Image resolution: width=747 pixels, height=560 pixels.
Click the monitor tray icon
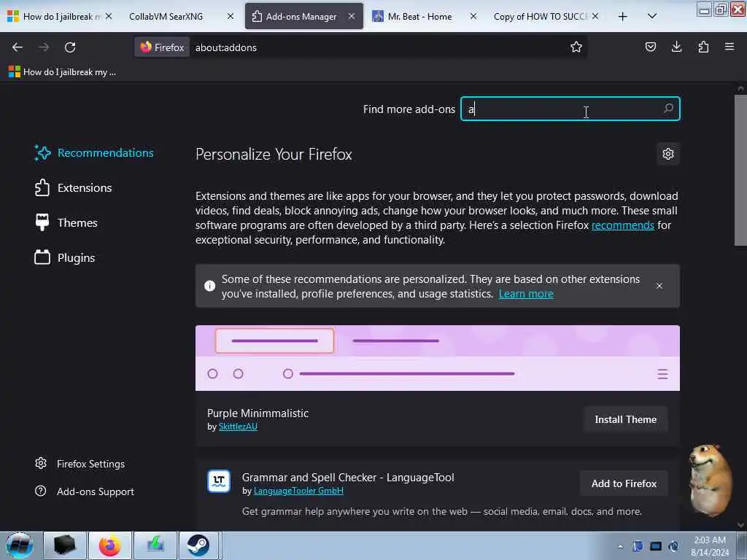click(x=656, y=546)
